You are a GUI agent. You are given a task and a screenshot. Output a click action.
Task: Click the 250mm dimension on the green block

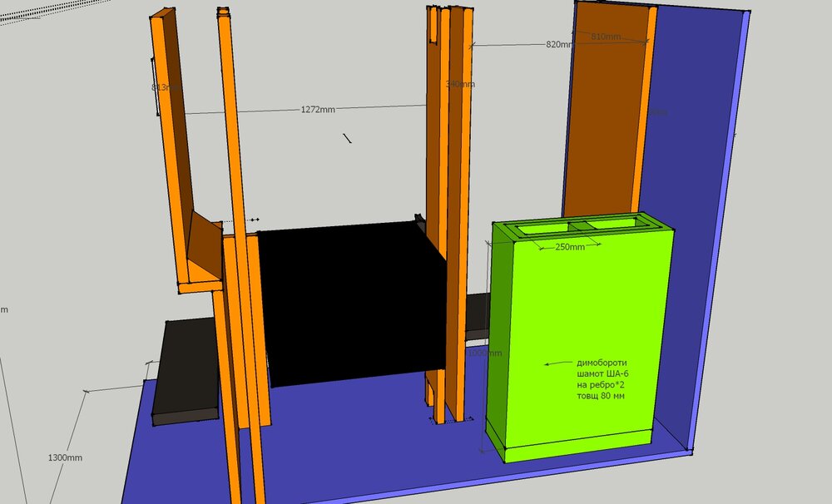(x=570, y=247)
